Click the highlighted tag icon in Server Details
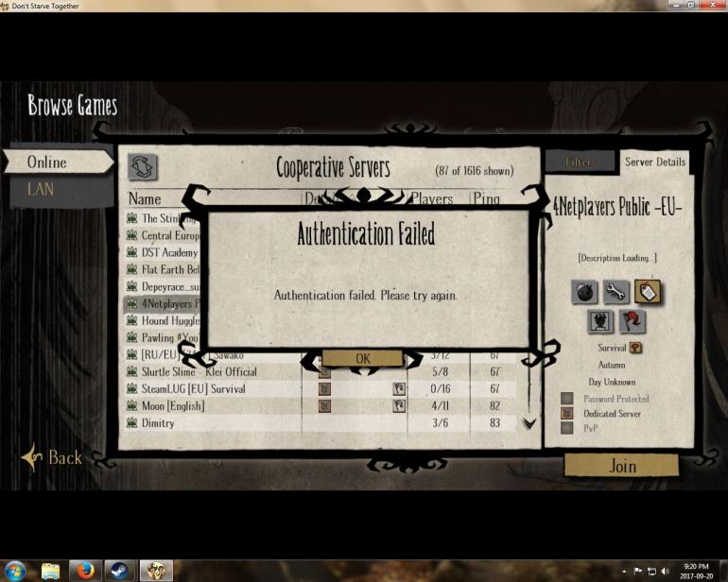 (x=648, y=291)
